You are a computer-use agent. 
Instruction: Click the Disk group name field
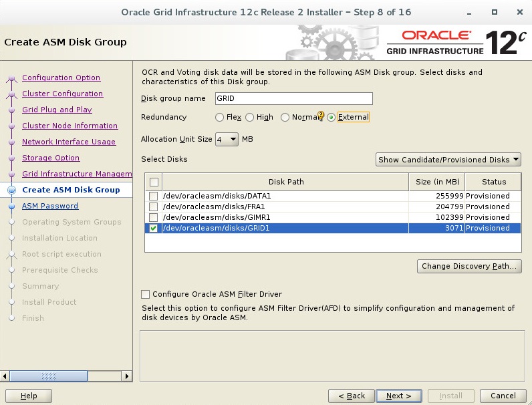click(294, 99)
